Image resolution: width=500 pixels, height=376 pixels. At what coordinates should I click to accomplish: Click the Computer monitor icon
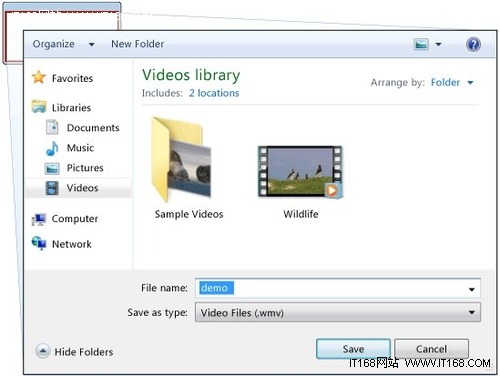tap(39, 219)
